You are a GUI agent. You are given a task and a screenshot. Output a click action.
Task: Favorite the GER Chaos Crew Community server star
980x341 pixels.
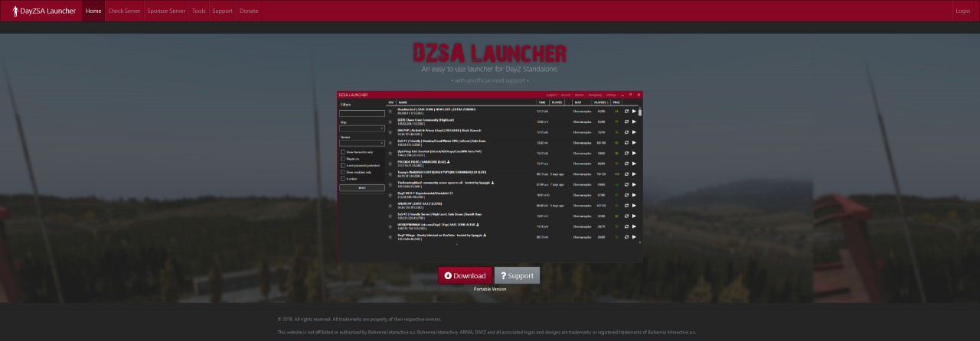[x=390, y=122]
